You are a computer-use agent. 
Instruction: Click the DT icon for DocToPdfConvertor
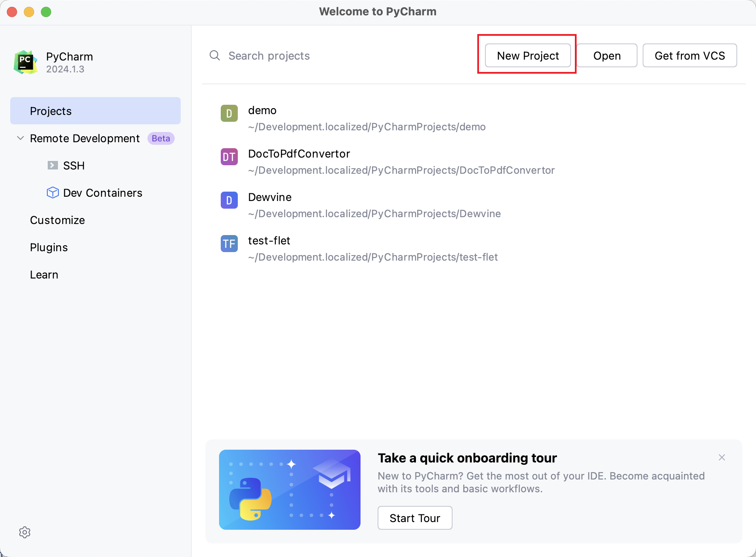click(x=229, y=157)
